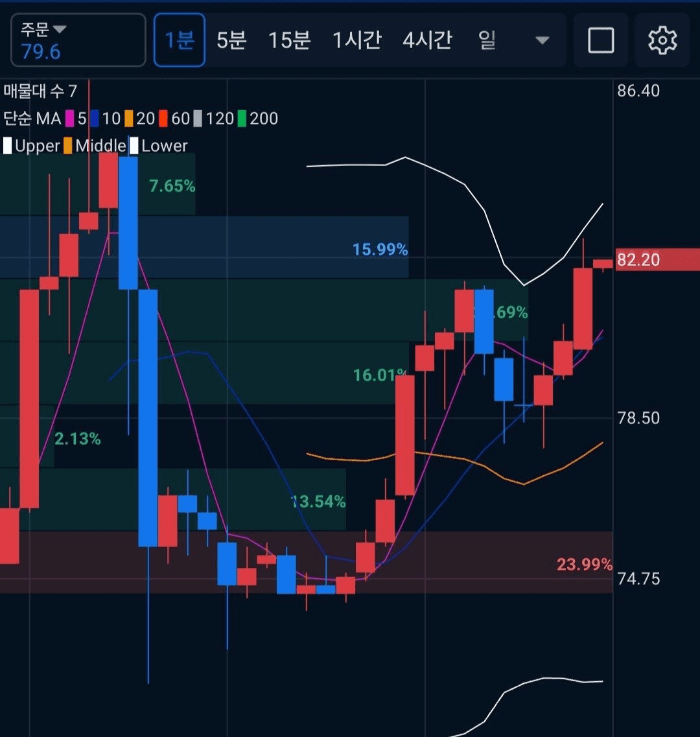Click the Bollinger Middle legend swatch

tap(68, 146)
